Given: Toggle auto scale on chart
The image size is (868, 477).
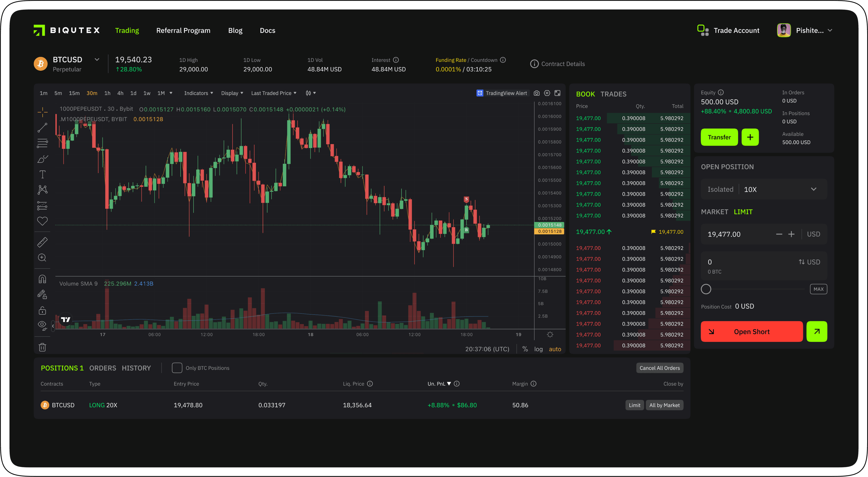Looking at the screenshot, I should (555, 349).
